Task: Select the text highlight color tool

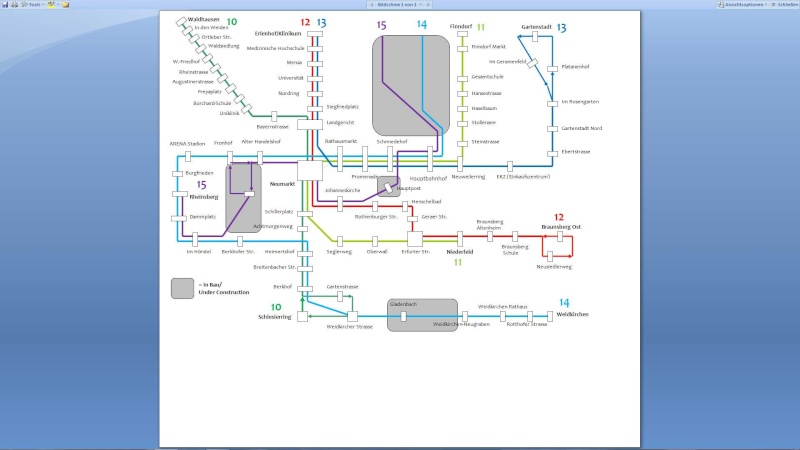Action: (51, 4)
